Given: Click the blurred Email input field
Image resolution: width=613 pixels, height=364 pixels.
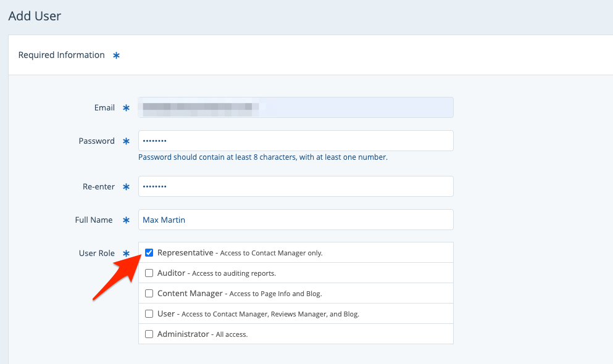Looking at the screenshot, I should pyautogui.click(x=295, y=107).
